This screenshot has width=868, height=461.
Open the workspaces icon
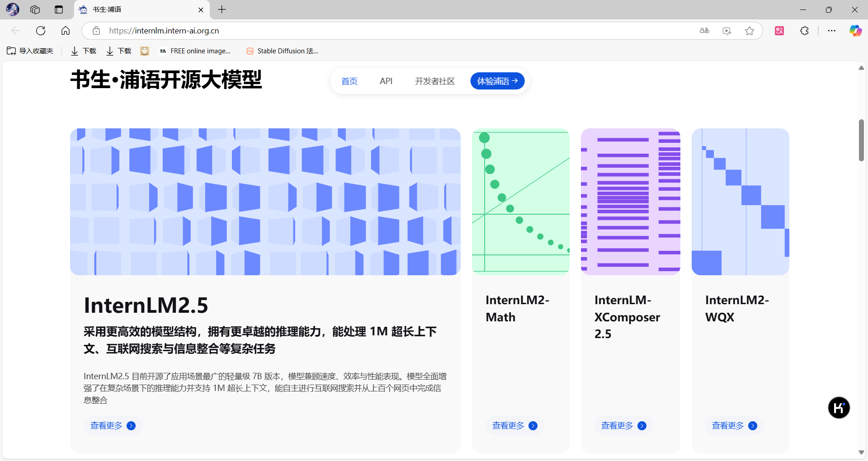tap(35, 9)
